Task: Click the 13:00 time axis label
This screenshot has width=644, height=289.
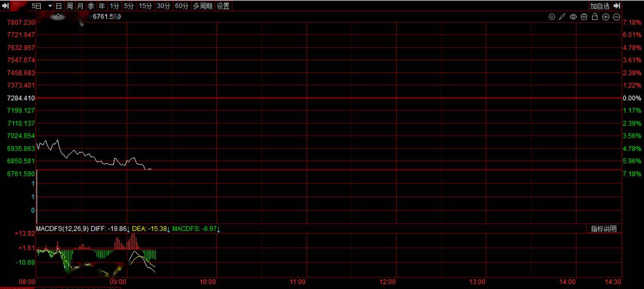Action: click(x=477, y=282)
